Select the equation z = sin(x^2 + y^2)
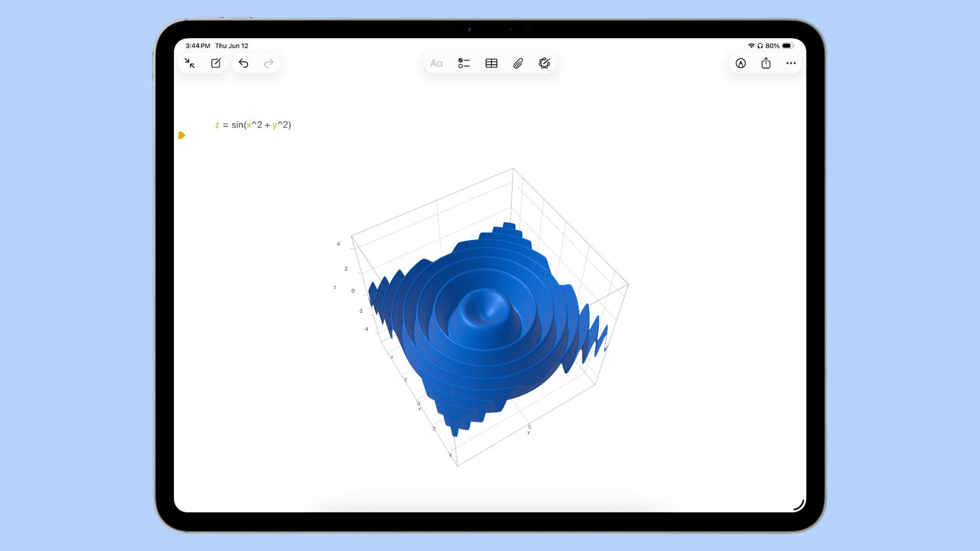Viewport: 980px width, 551px height. pyautogui.click(x=253, y=124)
